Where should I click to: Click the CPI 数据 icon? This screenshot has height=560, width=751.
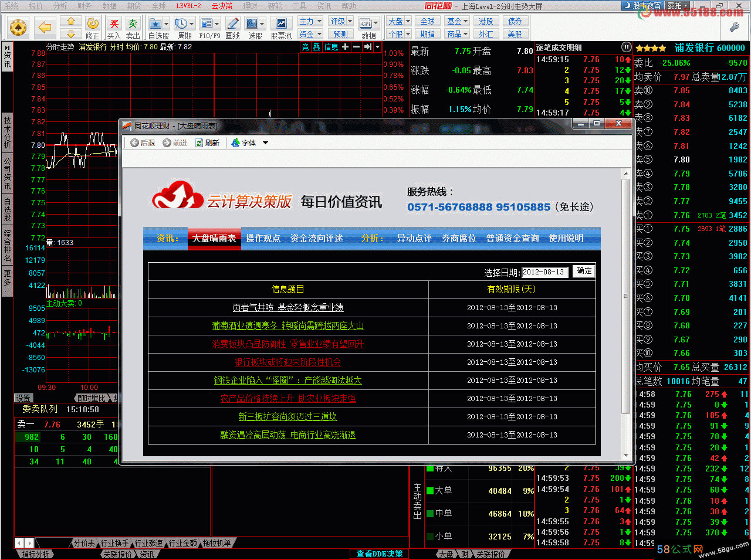click(x=366, y=23)
